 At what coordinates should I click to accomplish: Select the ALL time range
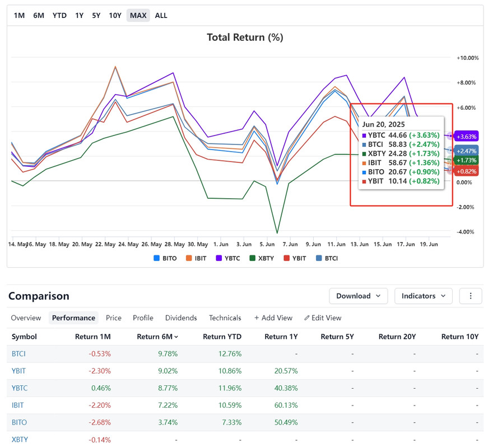pos(161,15)
